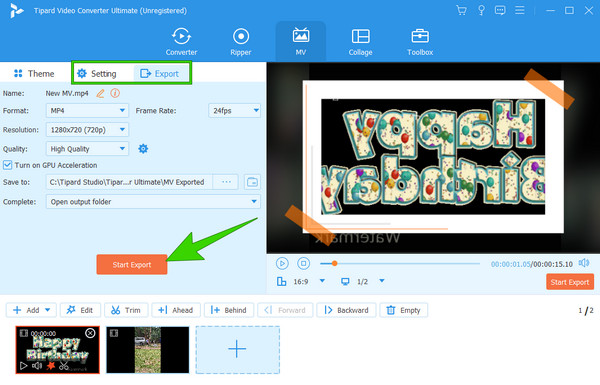Viewport: 600px width, 385px height.
Task: Click the Behind button
Action: tap(229, 310)
